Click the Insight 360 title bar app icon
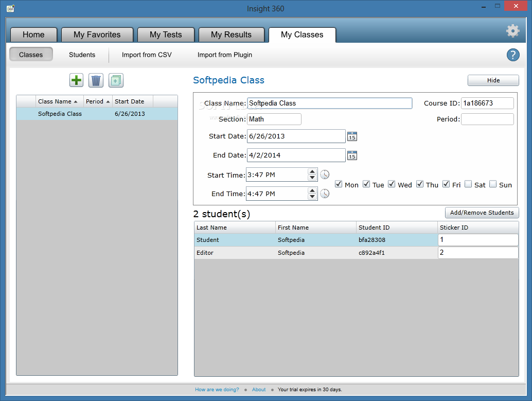 (x=10, y=8)
